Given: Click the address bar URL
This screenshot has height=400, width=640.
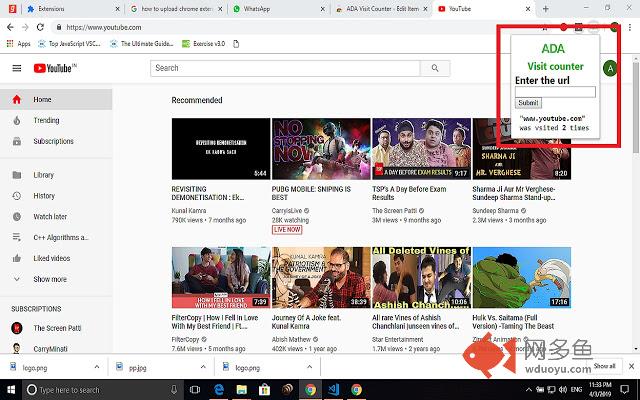Looking at the screenshot, I should coord(104,27).
